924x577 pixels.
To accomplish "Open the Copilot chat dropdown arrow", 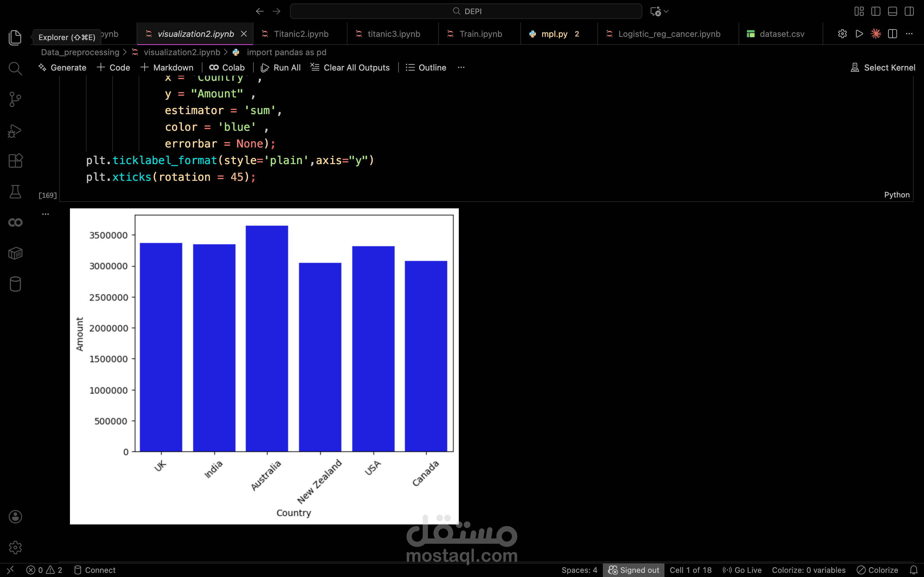I will click(666, 12).
